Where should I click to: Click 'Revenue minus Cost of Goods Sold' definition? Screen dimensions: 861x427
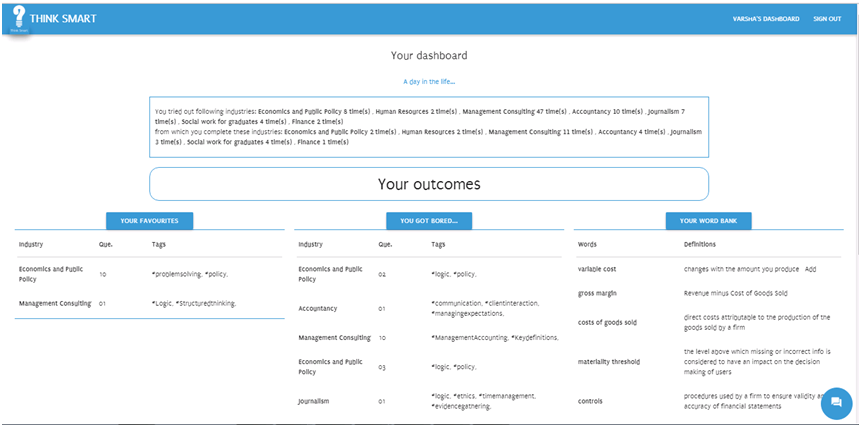pos(735,294)
